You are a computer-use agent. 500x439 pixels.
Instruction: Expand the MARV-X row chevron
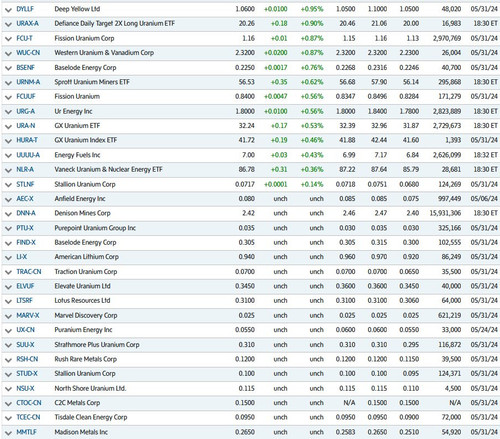9,316
